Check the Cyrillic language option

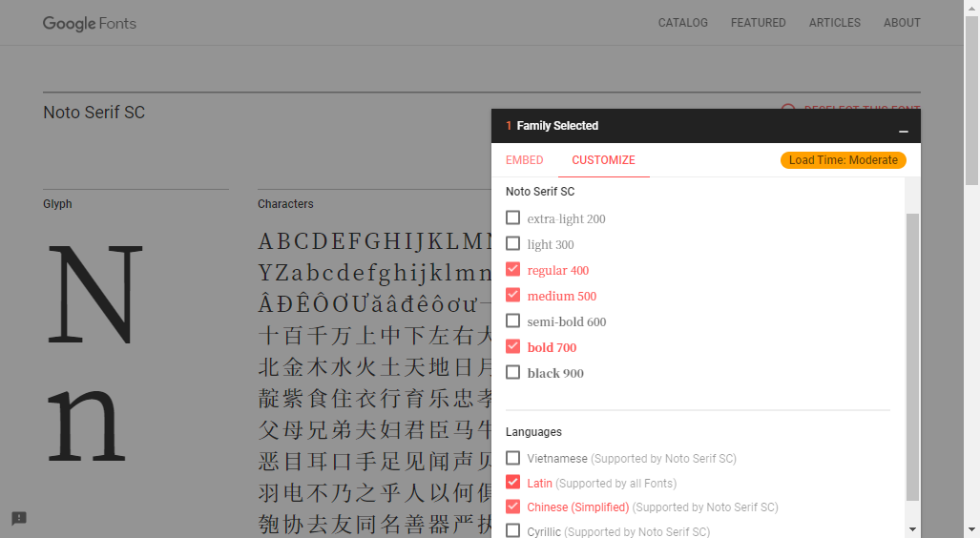click(x=512, y=530)
